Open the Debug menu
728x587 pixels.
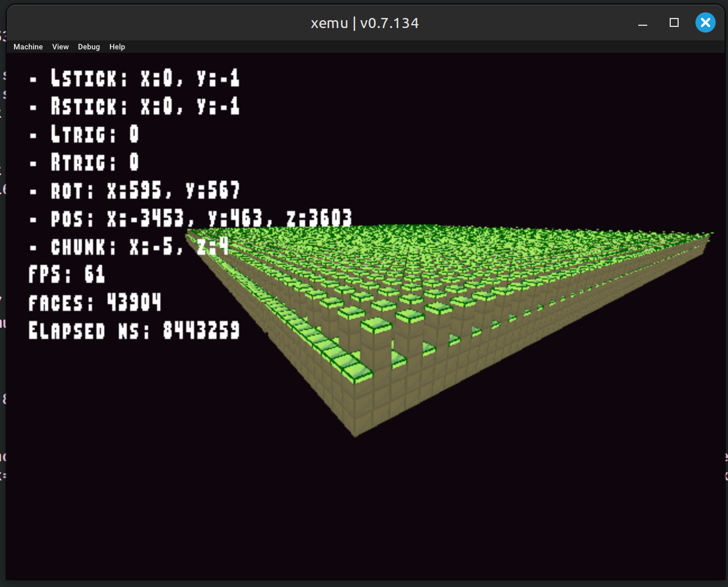tap(89, 47)
